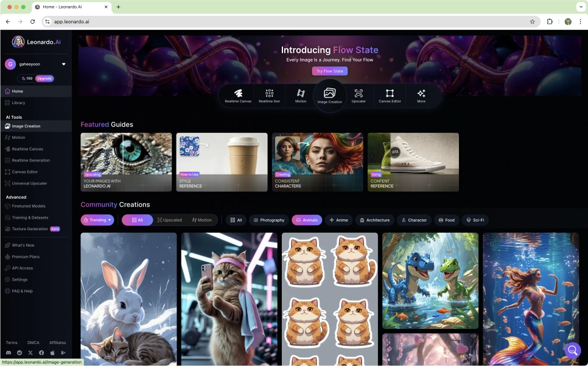588x366 pixels.
Task: Open the browser Extensions puzzle icon
Action: click(550, 22)
